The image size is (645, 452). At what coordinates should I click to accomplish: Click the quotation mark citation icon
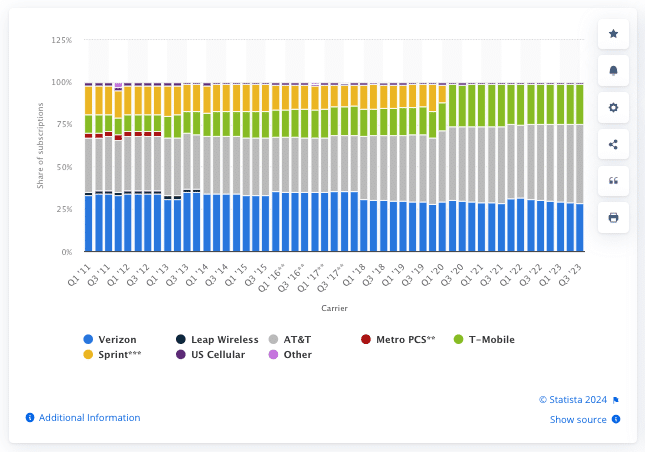pos(613,181)
